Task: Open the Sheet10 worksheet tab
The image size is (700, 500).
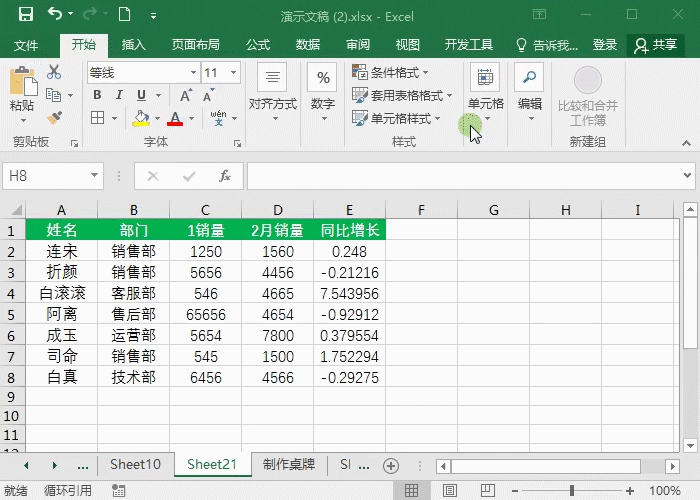Action: [x=135, y=465]
